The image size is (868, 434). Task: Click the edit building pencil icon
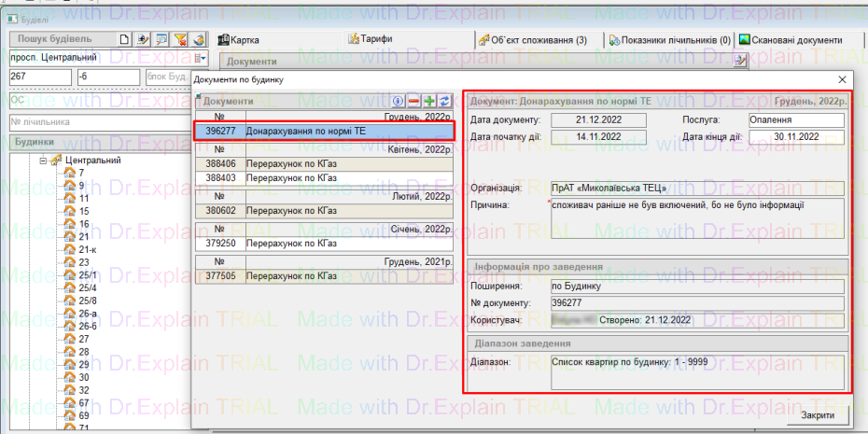pos(142,39)
